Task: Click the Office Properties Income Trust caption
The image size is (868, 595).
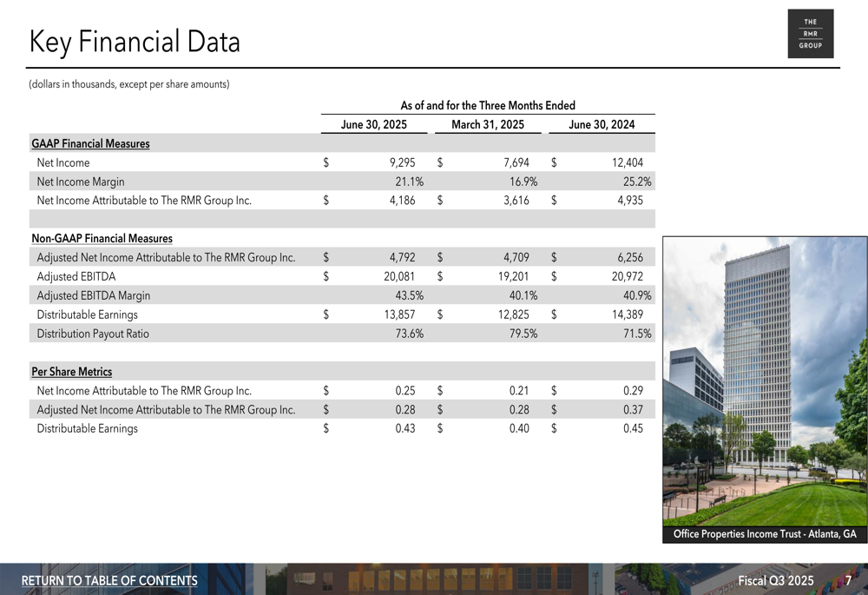Action: coord(765,534)
